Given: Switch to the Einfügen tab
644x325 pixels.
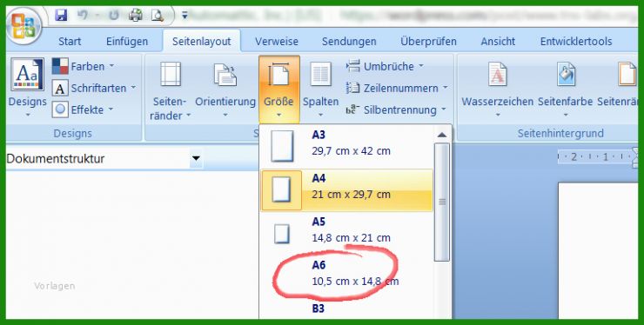Looking at the screenshot, I should pyautogui.click(x=127, y=42).
